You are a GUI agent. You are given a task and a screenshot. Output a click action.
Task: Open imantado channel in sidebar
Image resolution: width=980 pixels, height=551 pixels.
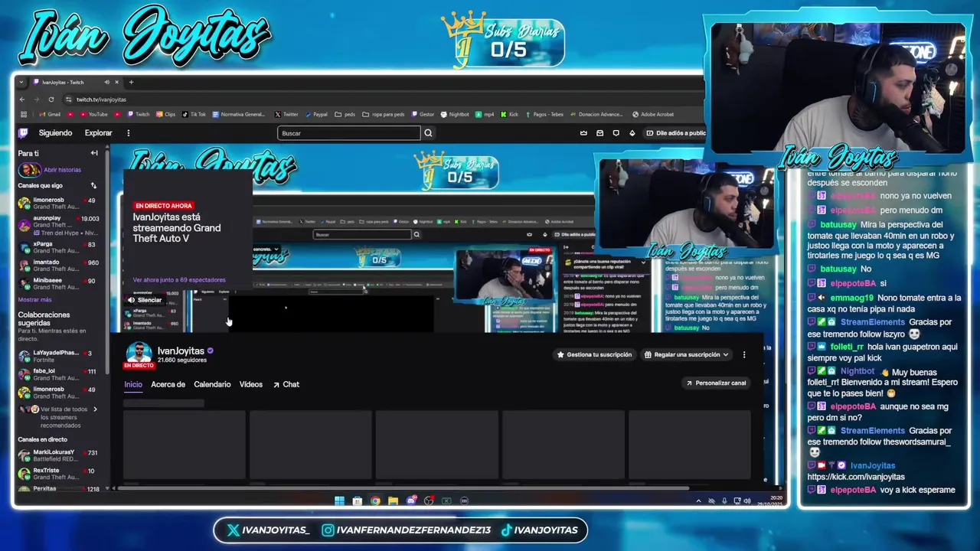[59, 266]
